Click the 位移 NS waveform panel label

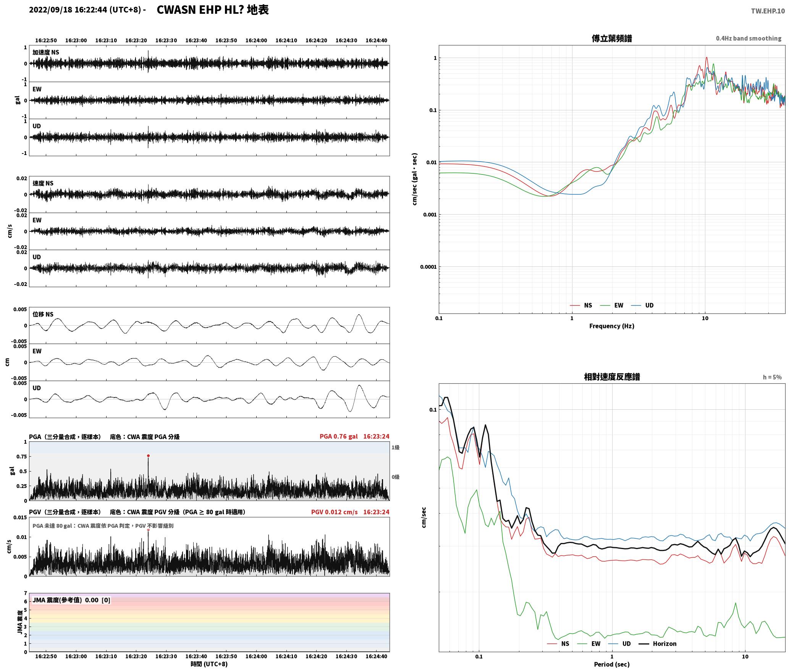pyautogui.click(x=43, y=314)
